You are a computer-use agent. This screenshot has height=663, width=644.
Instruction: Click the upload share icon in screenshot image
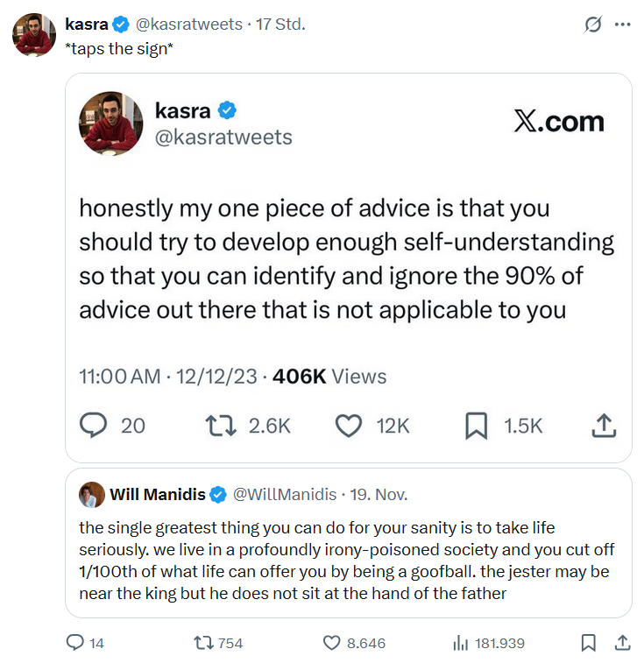tap(605, 426)
